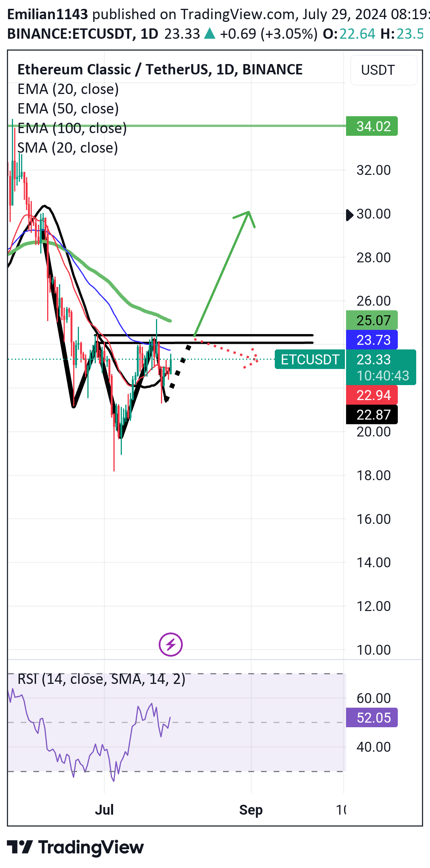This screenshot has height=868, width=430.
Task: Click the black arrow marker beside 30.00
Action: point(349,215)
